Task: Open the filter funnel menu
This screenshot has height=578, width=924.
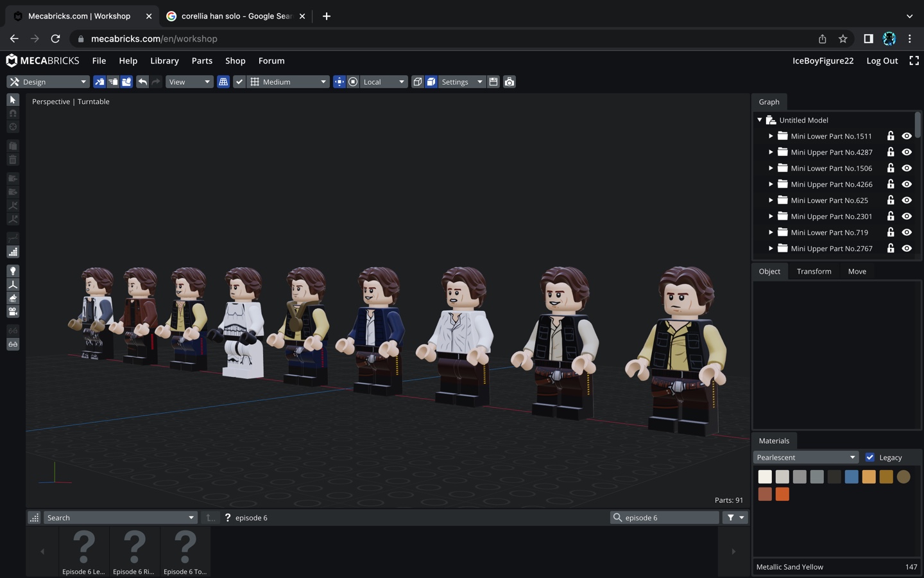Action: (x=735, y=518)
